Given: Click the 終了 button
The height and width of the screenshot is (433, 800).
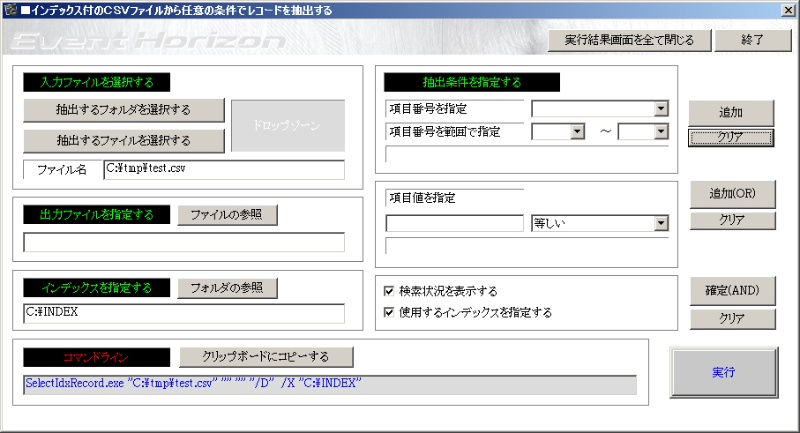Looking at the screenshot, I should coord(753,40).
